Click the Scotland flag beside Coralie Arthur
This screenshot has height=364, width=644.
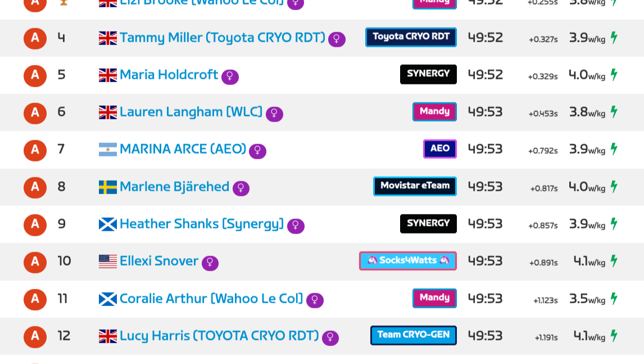pos(107,299)
